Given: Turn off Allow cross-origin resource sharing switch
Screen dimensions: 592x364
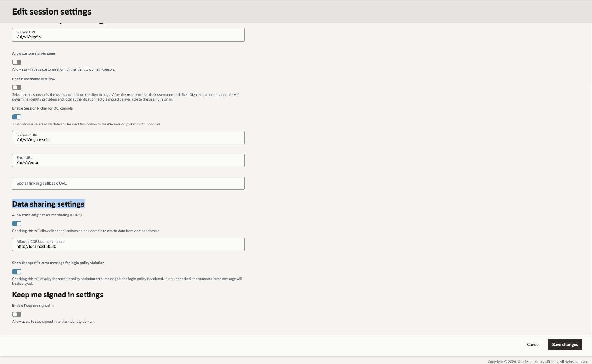Looking at the screenshot, I should pyautogui.click(x=17, y=224).
